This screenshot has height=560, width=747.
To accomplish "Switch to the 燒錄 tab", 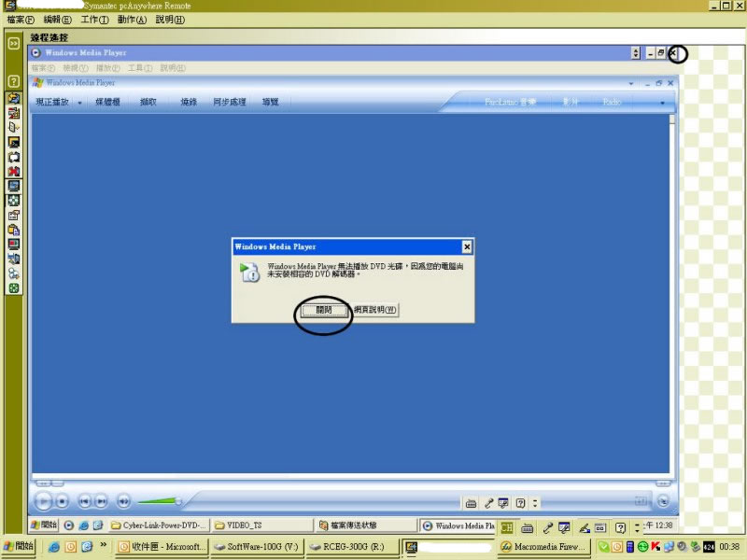I will [x=189, y=102].
